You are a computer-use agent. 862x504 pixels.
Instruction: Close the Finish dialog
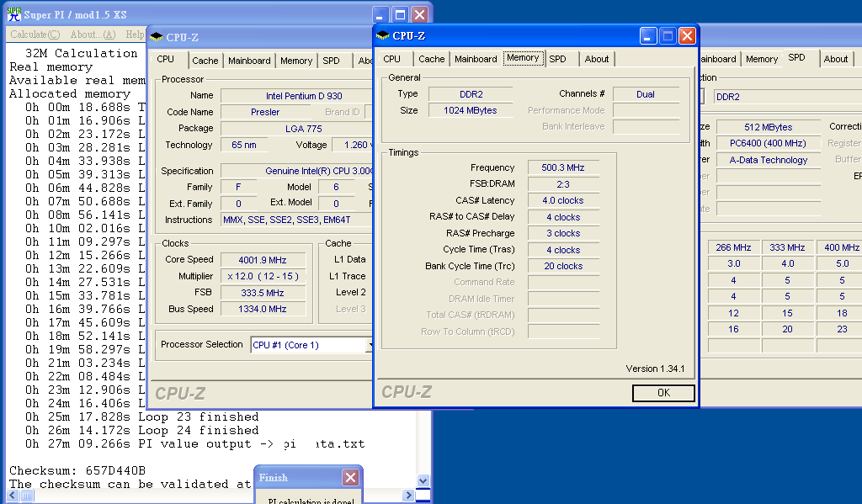pos(350,477)
